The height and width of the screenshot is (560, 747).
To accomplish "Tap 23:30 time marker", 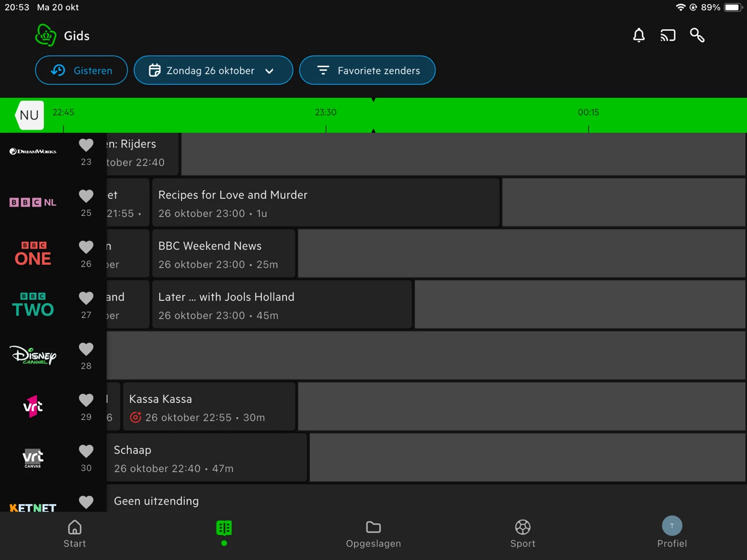I will click(x=326, y=112).
